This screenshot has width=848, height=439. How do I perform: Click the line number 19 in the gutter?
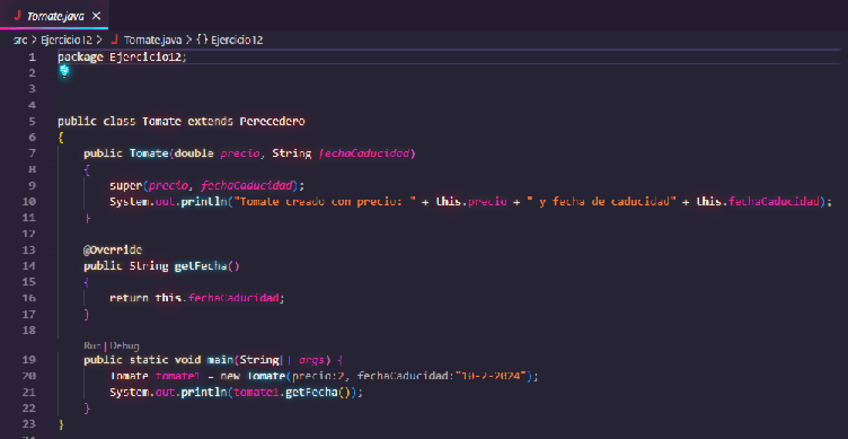tap(29, 360)
